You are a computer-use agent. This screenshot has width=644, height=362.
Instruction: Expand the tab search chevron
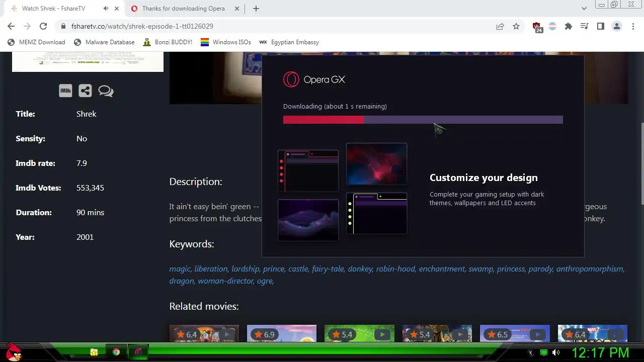click(584, 9)
